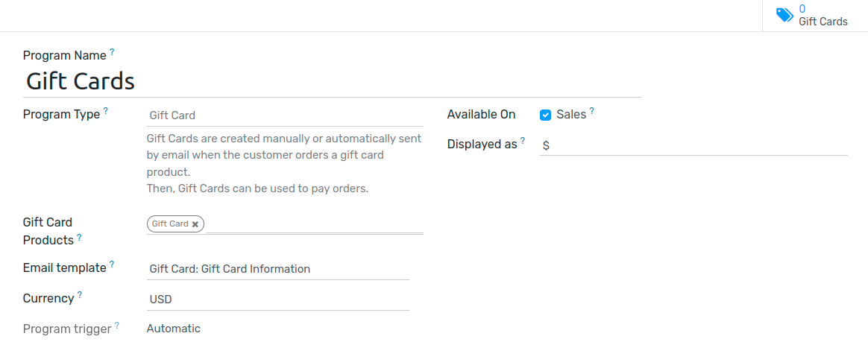Click the Gift Card product tag

click(x=169, y=224)
